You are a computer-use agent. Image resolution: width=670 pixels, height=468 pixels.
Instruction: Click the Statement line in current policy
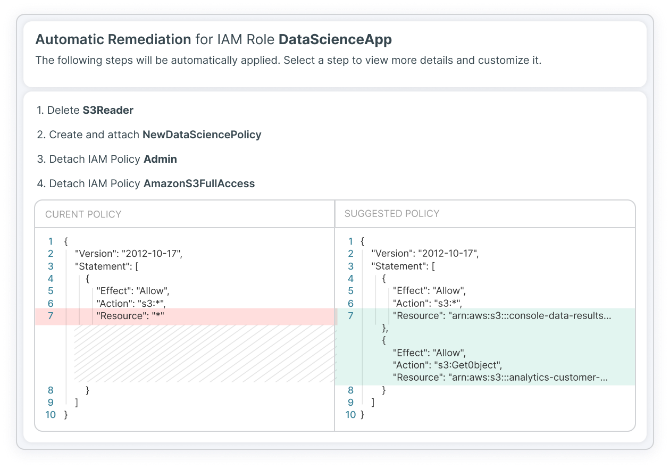109,266
